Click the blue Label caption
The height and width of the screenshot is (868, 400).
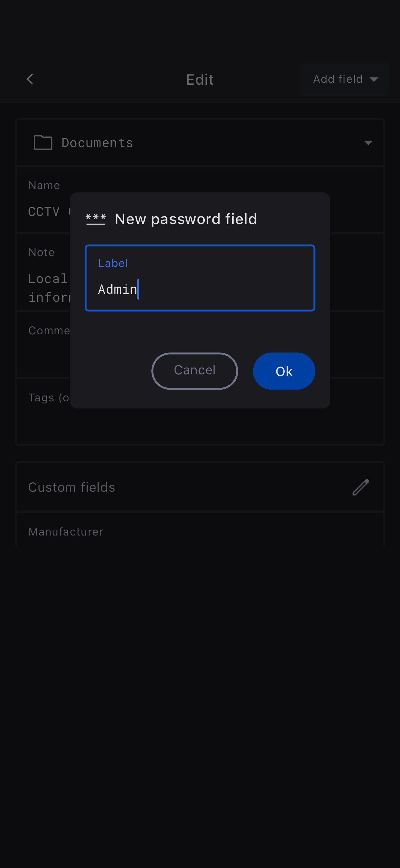tap(113, 263)
